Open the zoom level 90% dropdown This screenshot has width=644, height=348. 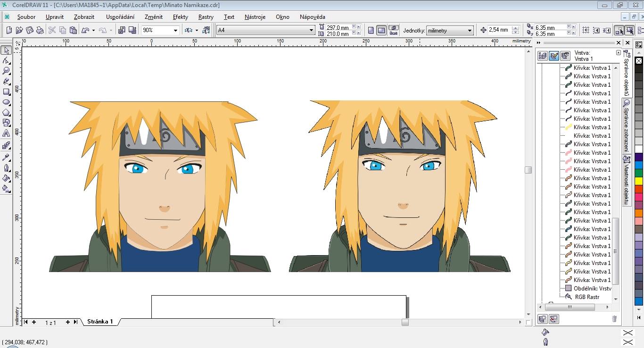(x=175, y=30)
